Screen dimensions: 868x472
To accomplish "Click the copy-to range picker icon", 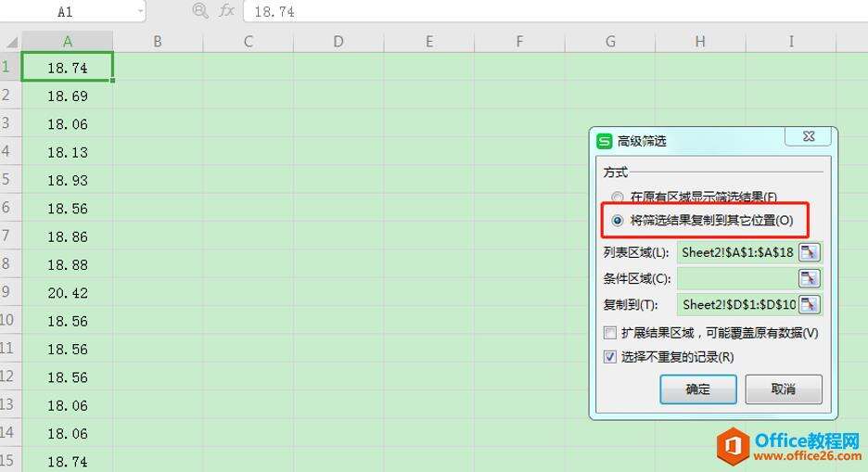I will (810, 304).
